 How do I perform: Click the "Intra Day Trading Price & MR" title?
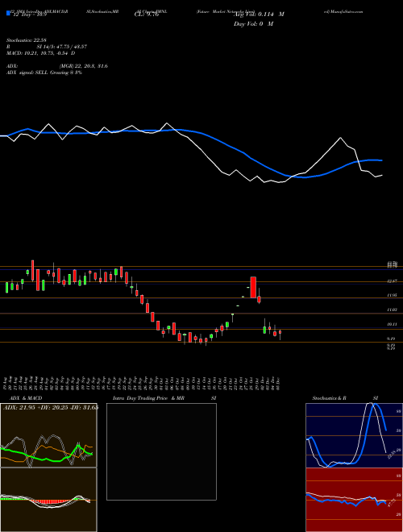148,398
